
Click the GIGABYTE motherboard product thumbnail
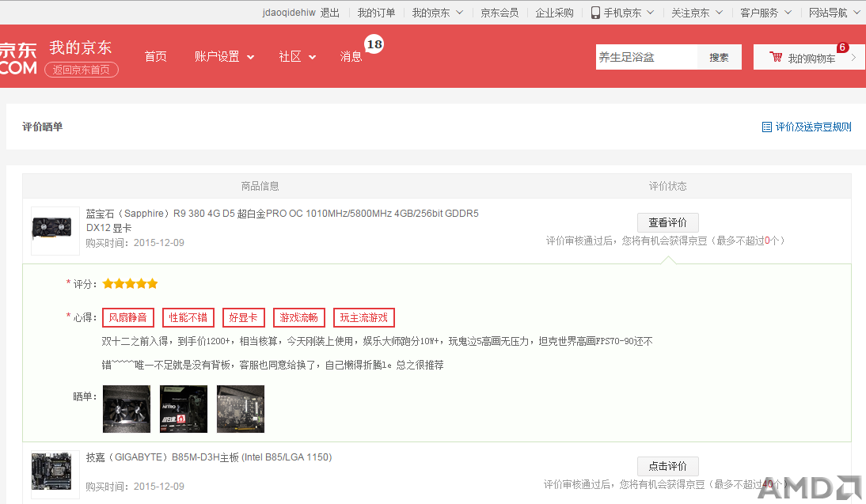click(55, 474)
